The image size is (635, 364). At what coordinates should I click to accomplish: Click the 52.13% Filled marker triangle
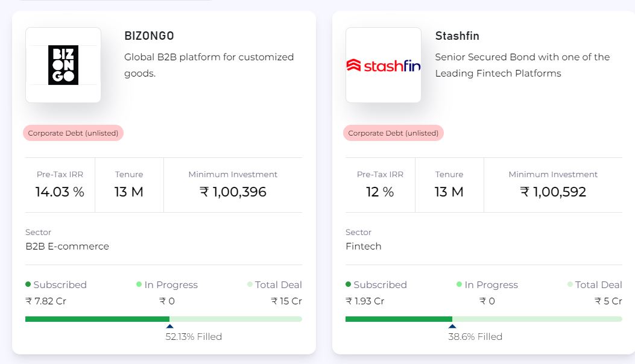click(x=169, y=326)
